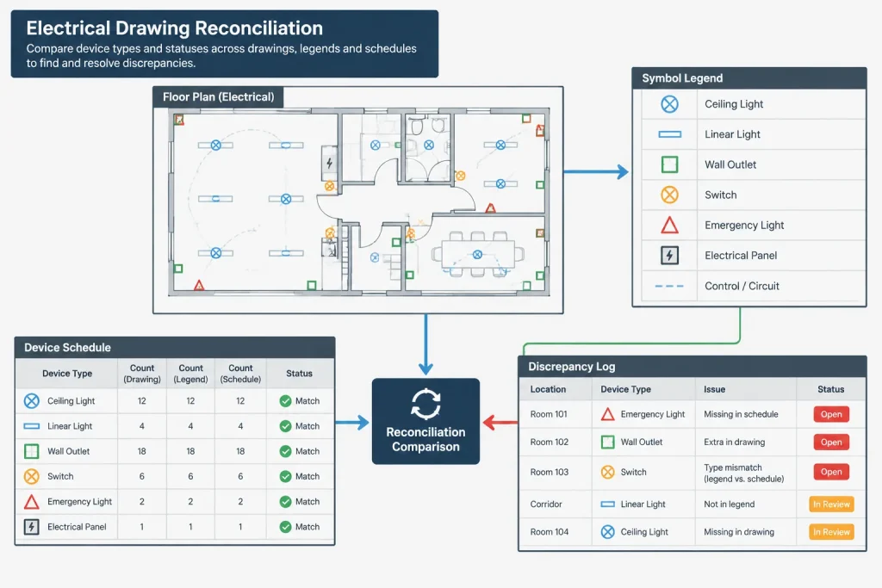Viewport: 882px width, 588px height.
Task: Select the dashed Control / Circuit line symbol
Action: 669,286
